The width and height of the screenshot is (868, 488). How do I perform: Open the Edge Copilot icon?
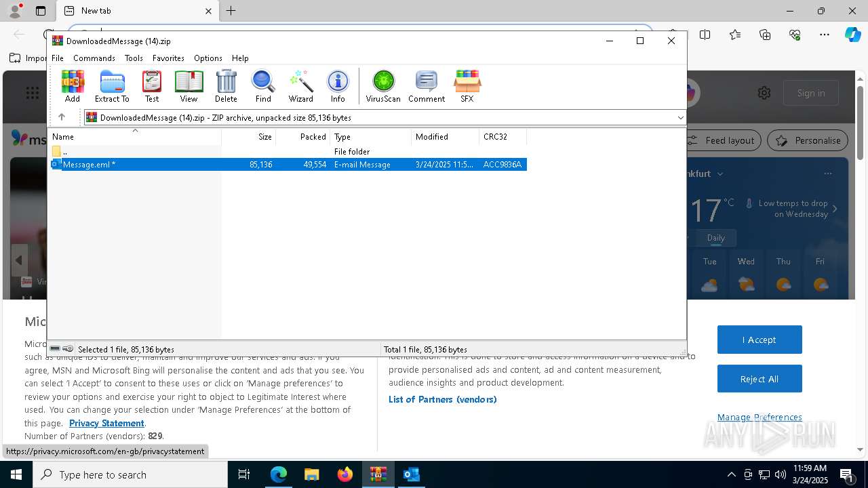click(x=852, y=35)
